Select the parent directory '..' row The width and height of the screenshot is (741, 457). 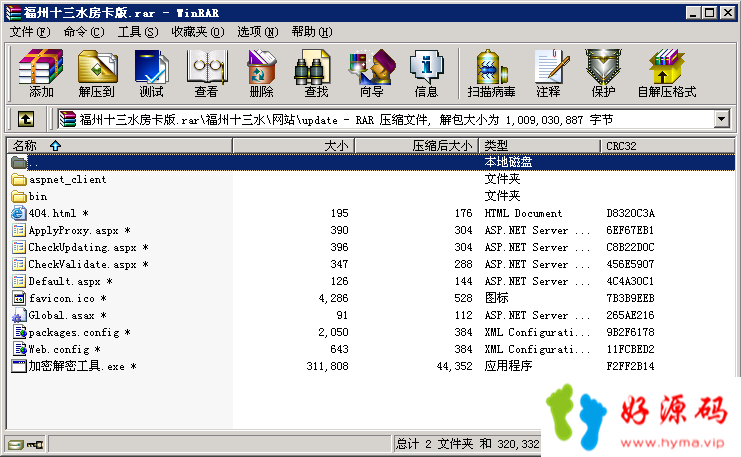(x=371, y=162)
